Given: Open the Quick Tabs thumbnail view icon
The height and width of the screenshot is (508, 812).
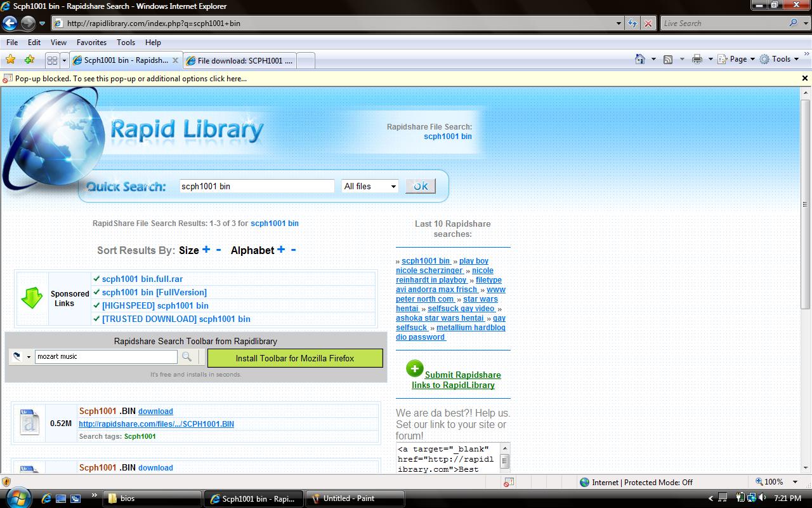Looking at the screenshot, I should point(52,60).
